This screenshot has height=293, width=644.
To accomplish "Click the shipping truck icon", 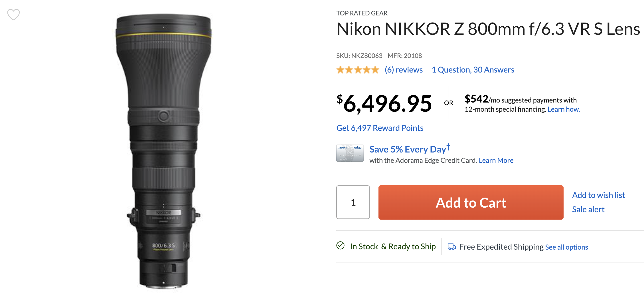I will (x=451, y=247).
